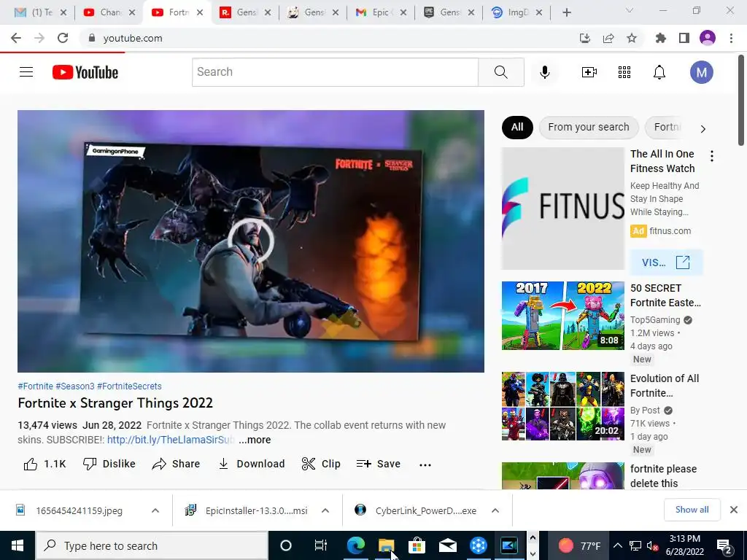Screen dimensions: 747x560
Task: Click the muted volume tray icon
Action: [x=653, y=545]
